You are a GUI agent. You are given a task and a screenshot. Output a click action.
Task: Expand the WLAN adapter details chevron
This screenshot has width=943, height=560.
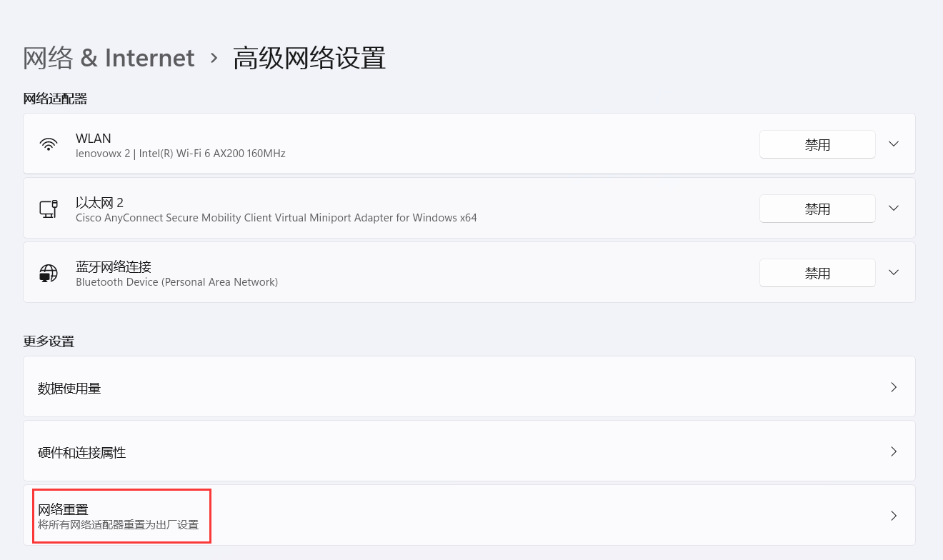pos(894,144)
